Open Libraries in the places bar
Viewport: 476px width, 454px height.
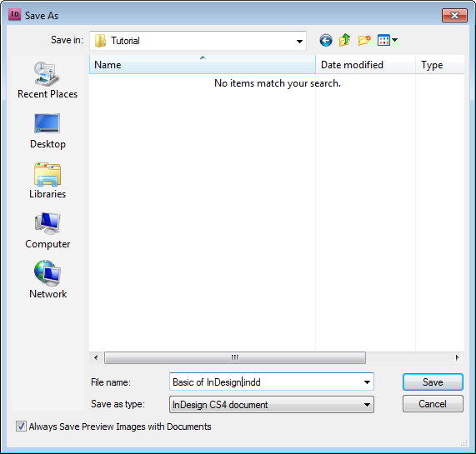click(48, 181)
